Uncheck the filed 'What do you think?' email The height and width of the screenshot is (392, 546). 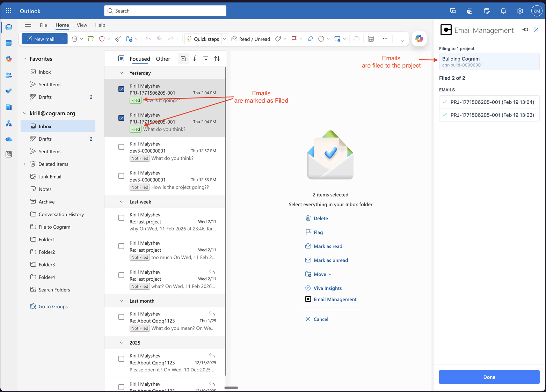point(121,118)
